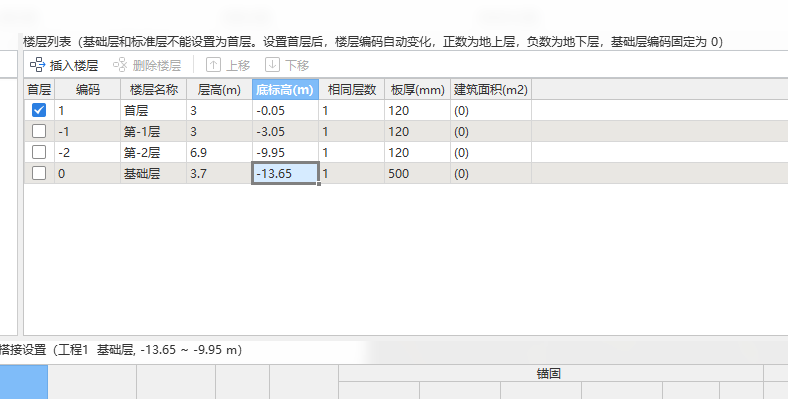This screenshot has width=788, height=399.
Task: Select the highlighted 底标高(m) column header
Action: coord(285,89)
